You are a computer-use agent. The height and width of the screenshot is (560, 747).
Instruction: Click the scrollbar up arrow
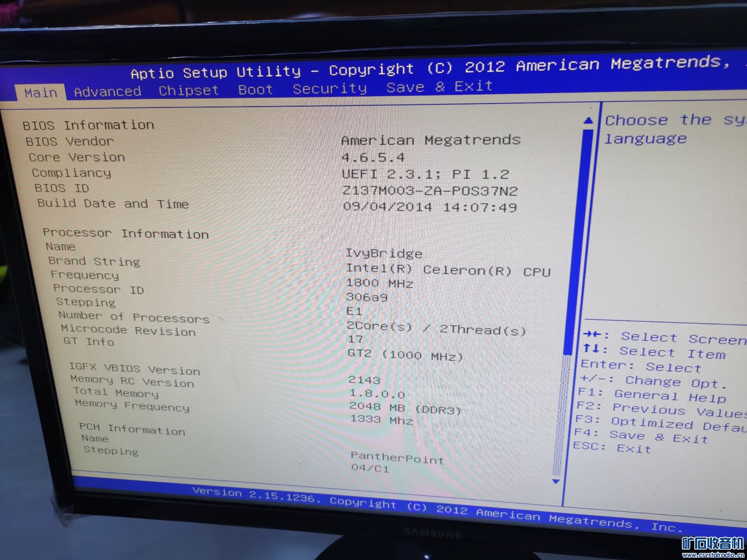pyautogui.click(x=588, y=121)
